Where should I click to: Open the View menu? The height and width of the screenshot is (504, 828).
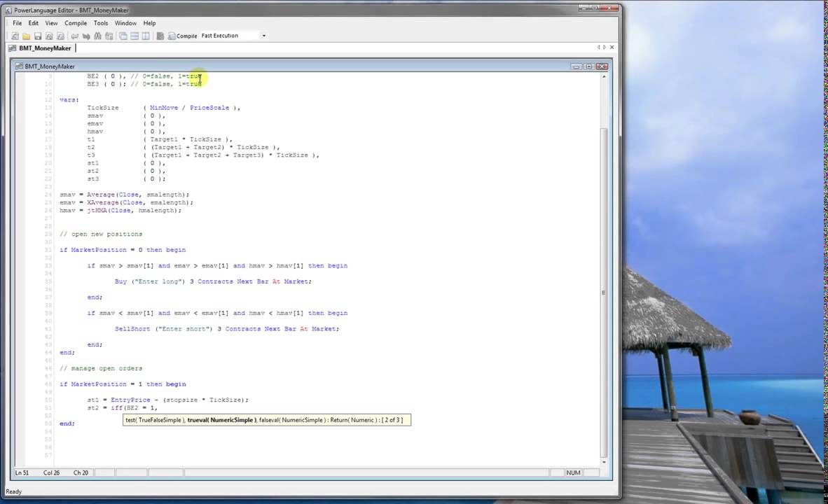click(51, 23)
